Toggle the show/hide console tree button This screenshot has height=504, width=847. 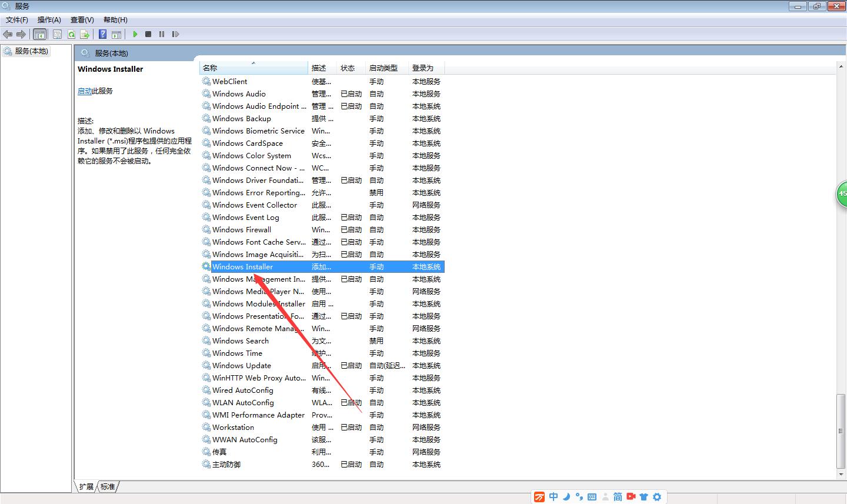[x=40, y=34]
